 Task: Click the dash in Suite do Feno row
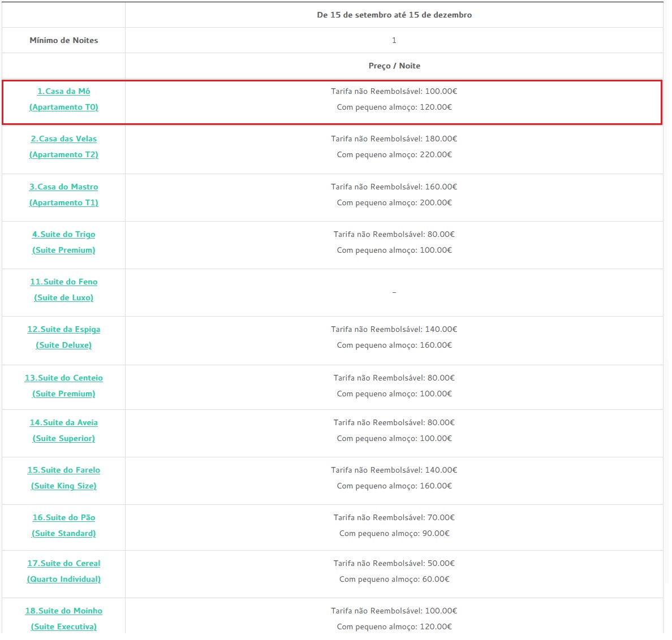394,292
